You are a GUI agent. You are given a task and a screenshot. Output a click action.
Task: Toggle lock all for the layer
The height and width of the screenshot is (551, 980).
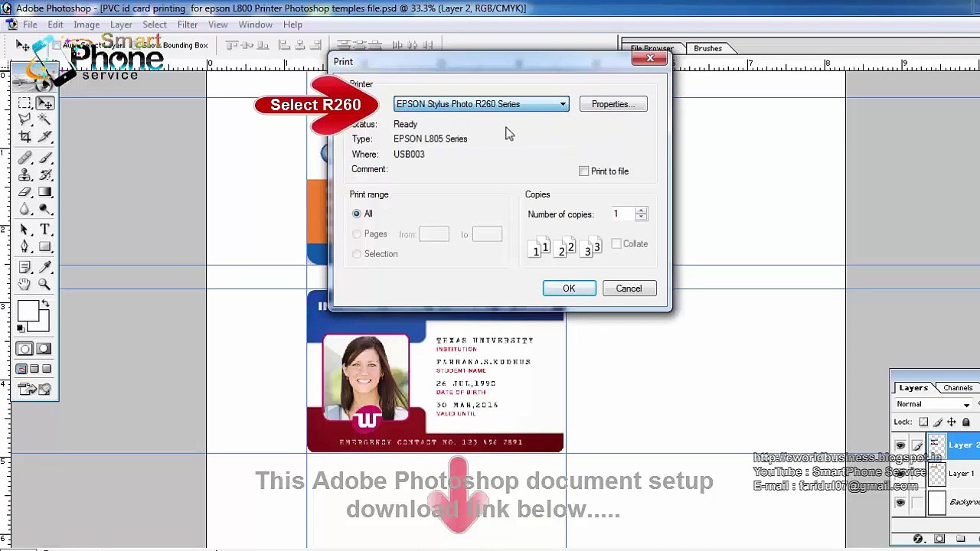point(965,422)
